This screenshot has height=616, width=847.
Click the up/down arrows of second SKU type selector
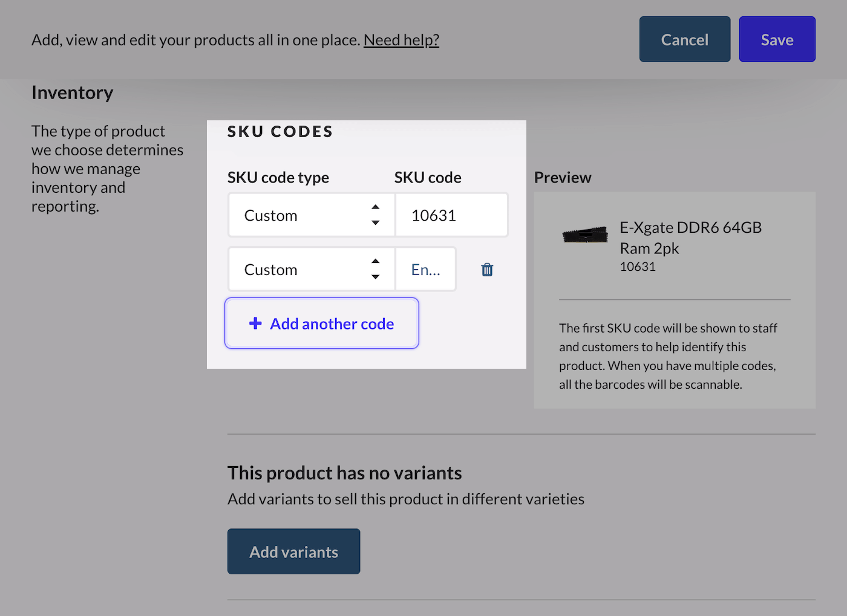[376, 269]
